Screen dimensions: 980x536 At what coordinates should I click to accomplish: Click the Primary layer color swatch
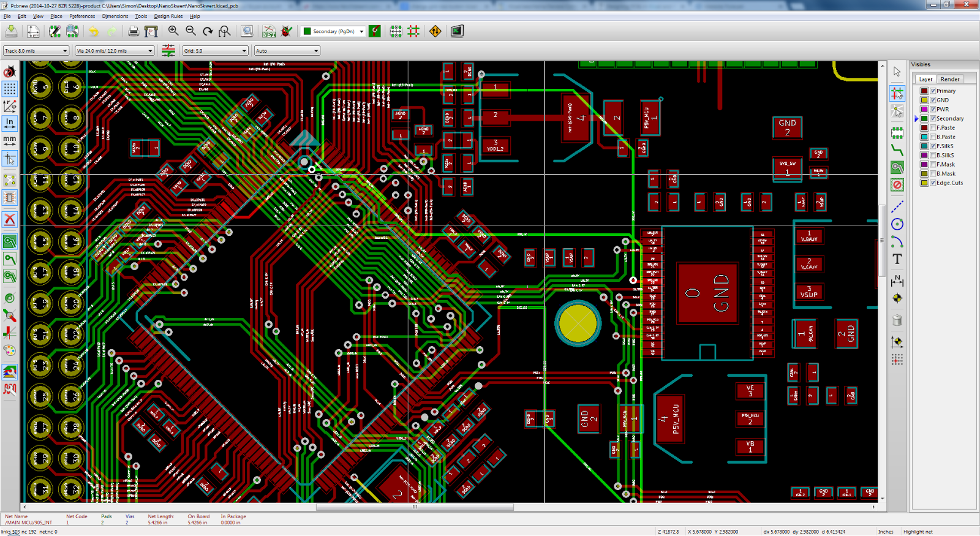[x=924, y=91]
